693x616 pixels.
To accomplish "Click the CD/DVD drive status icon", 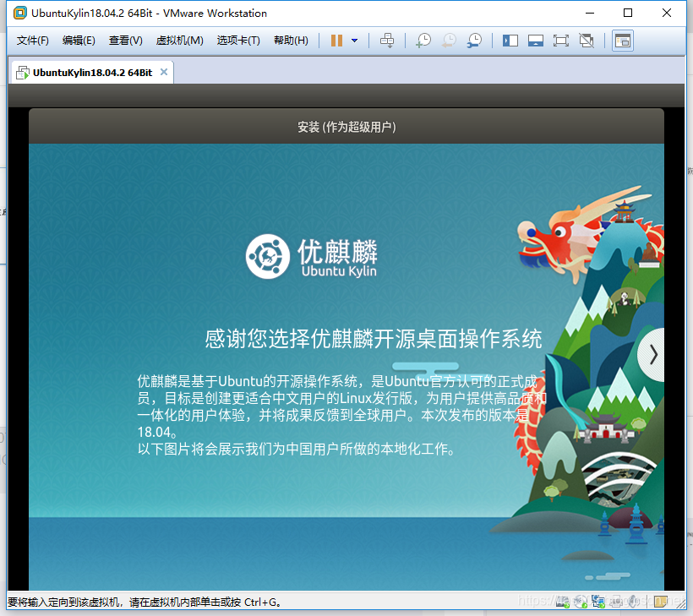I will click(581, 602).
